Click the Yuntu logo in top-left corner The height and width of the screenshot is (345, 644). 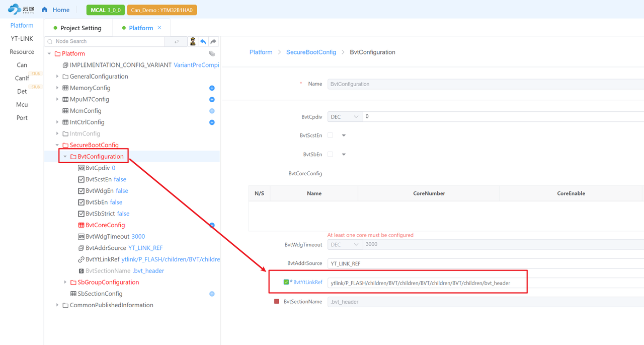(x=21, y=10)
